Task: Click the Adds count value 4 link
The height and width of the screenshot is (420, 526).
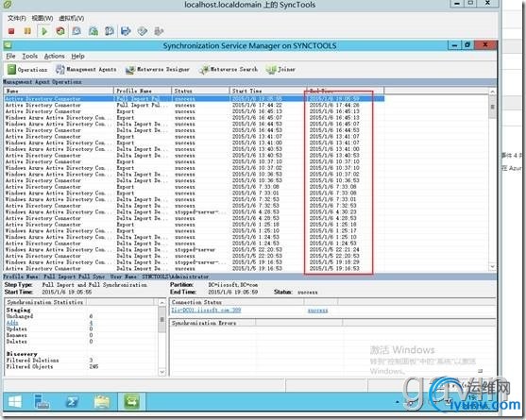Action: click(x=91, y=323)
